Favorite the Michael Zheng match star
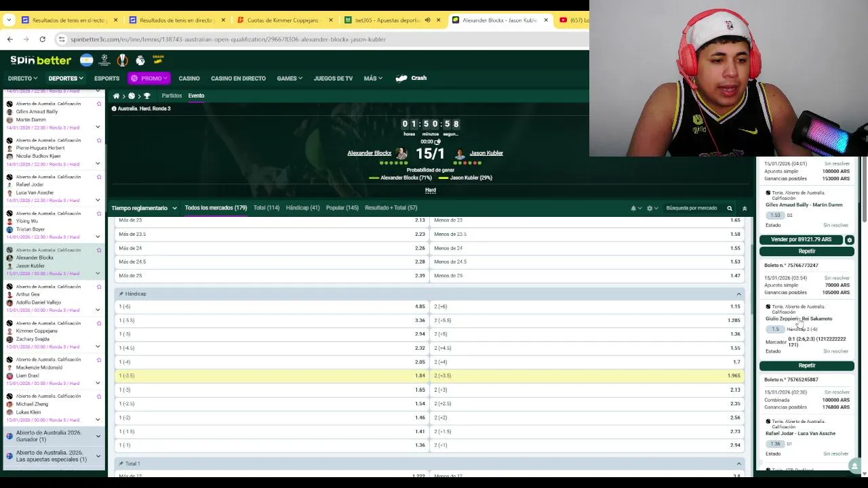The height and width of the screenshot is (488, 868). (99, 396)
